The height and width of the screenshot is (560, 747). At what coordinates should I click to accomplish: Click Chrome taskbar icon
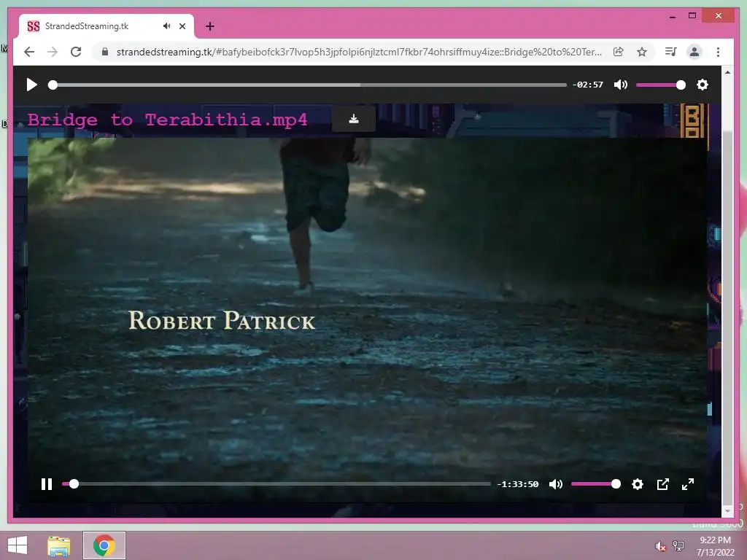coord(104,545)
